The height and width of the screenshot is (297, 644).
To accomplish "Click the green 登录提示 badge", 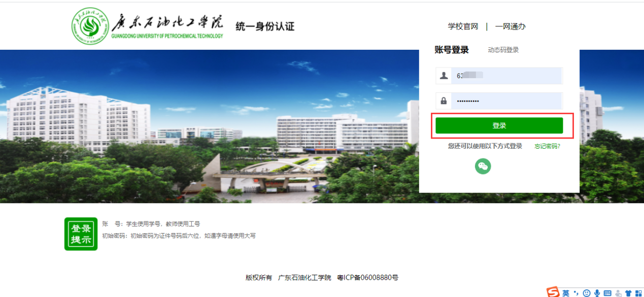I will click(81, 234).
